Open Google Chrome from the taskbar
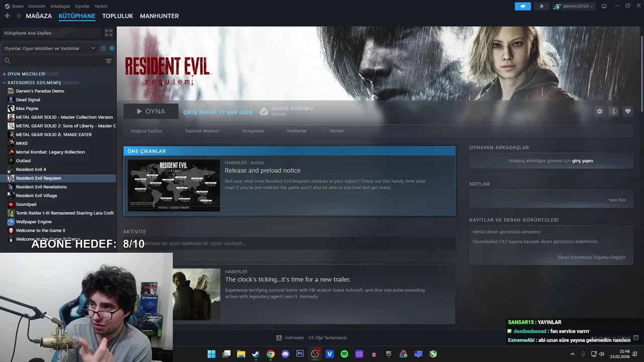 click(x=271, y=354)
